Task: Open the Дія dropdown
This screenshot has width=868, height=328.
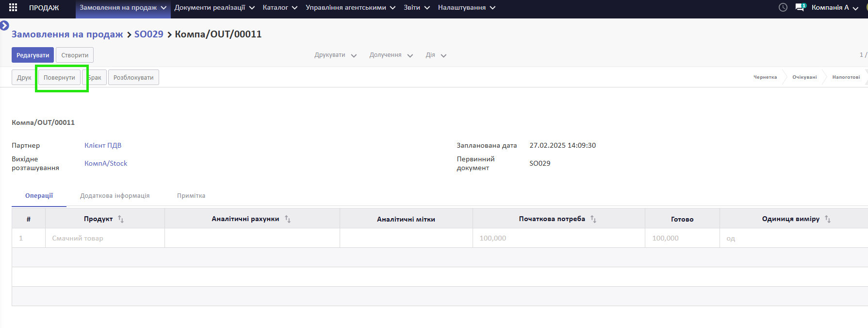Action: click(436, 55)
